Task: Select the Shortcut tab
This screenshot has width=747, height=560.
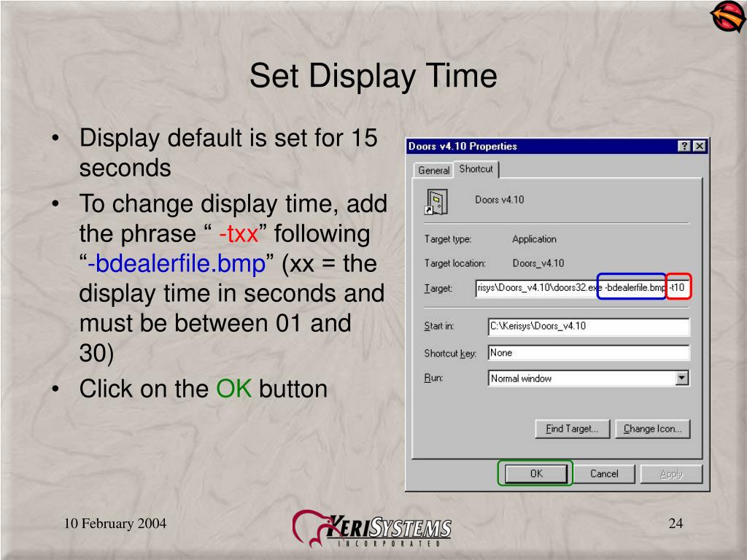Action: 476,169
